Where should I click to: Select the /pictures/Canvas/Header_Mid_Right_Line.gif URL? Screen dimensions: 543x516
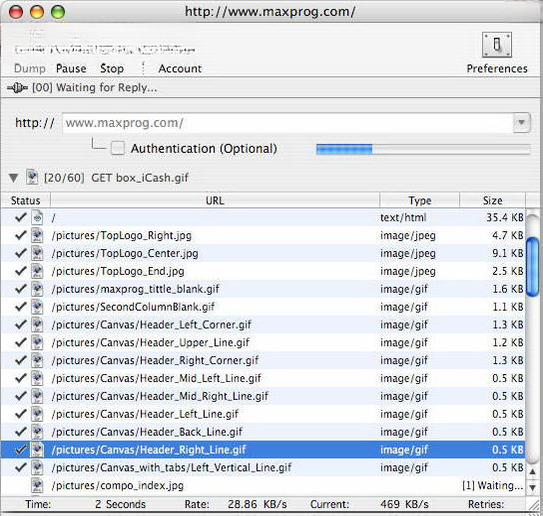pos(160,396)
